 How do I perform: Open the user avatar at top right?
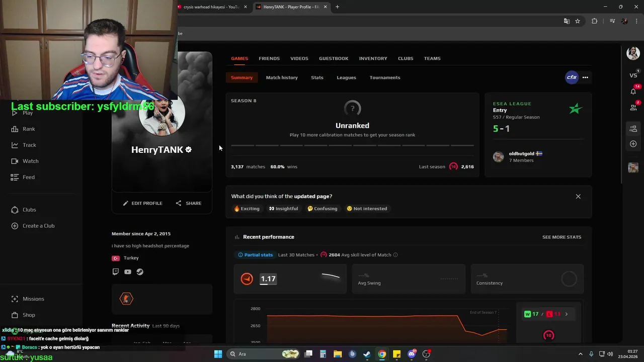[633, 53]
